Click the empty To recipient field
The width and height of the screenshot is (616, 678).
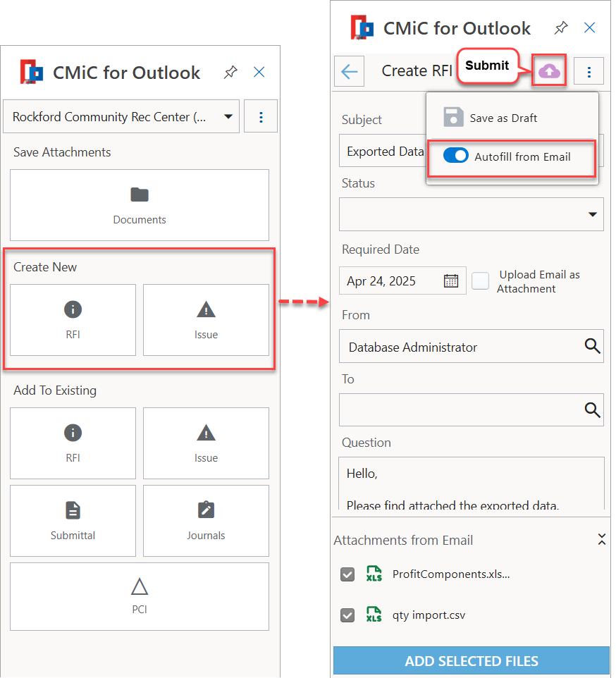(x=472, y=410)
